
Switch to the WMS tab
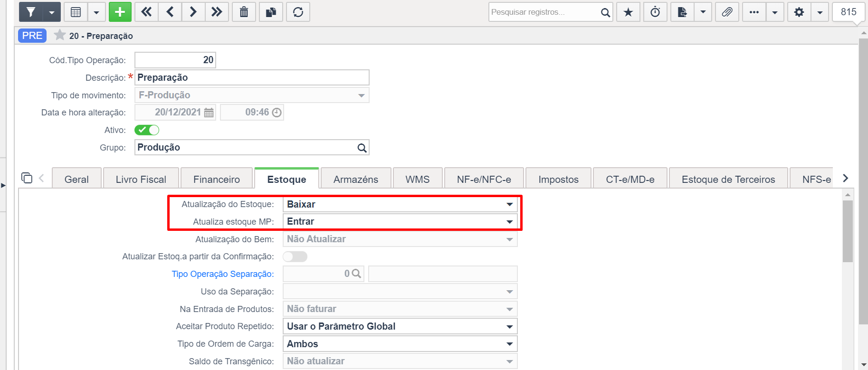[418, 180]
